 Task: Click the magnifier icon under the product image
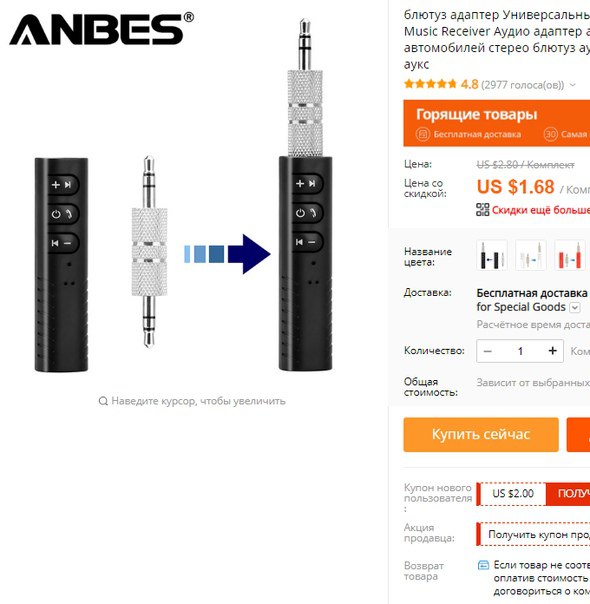coord(103,401)
